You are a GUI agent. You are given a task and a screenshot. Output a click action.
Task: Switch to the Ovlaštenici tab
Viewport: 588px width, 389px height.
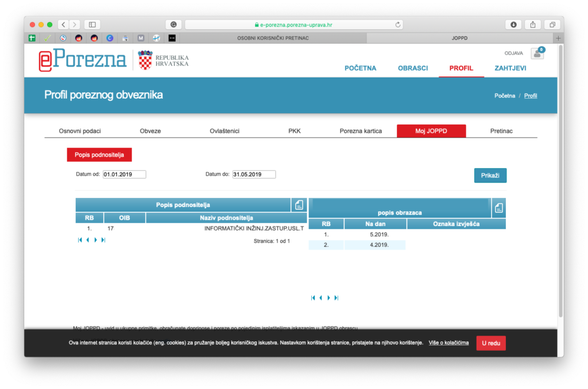click(x=225, y=131)
